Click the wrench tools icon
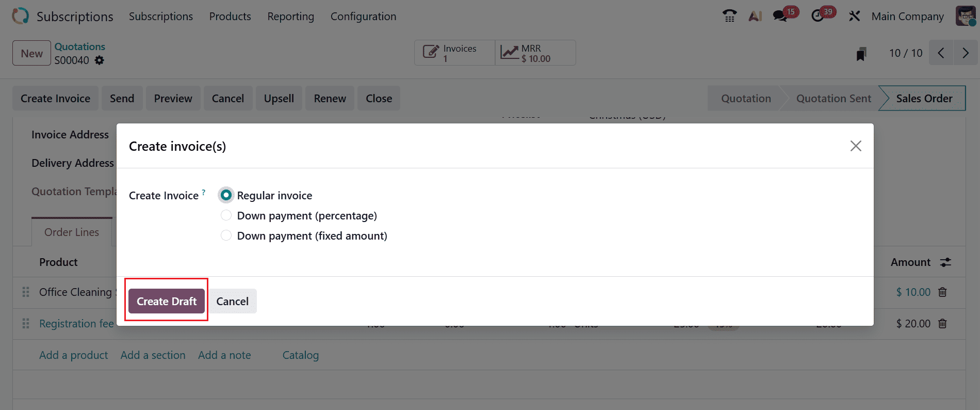This screenshot has height=410, width=980. 854,16
